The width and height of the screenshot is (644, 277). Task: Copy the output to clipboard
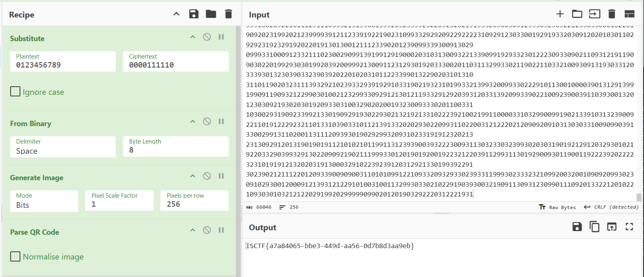(x=594, y=227)
